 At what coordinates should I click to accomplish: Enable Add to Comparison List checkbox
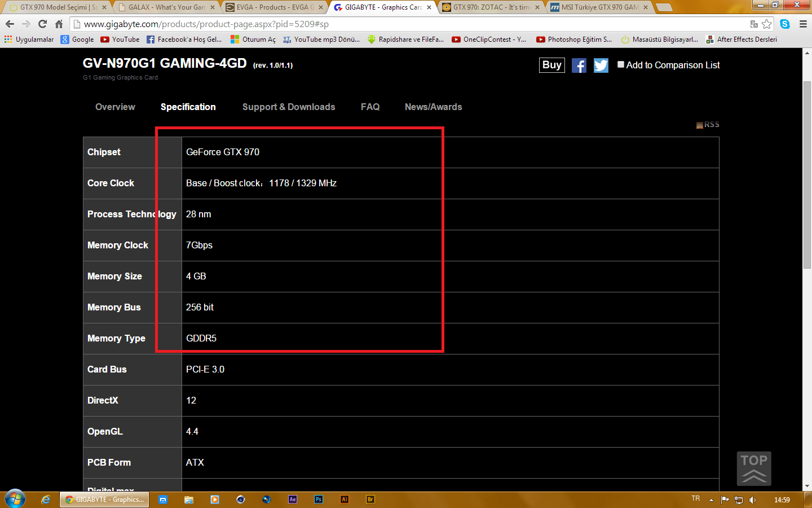coord(621,65)
